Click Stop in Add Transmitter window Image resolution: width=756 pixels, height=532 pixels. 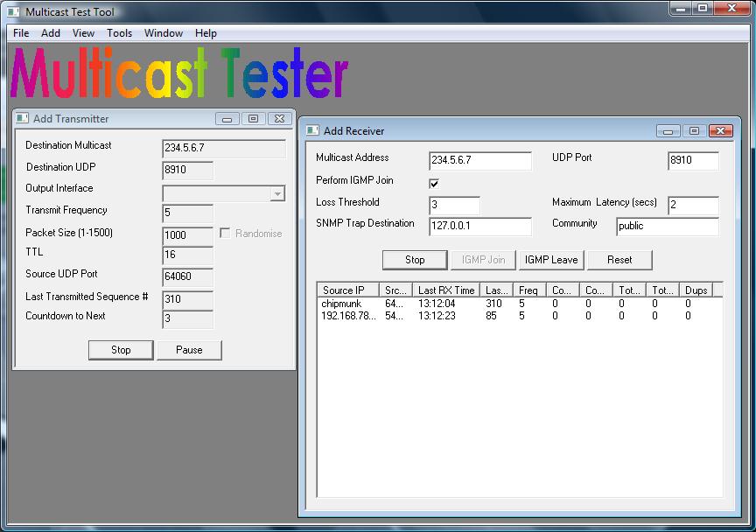pos(121,350)
